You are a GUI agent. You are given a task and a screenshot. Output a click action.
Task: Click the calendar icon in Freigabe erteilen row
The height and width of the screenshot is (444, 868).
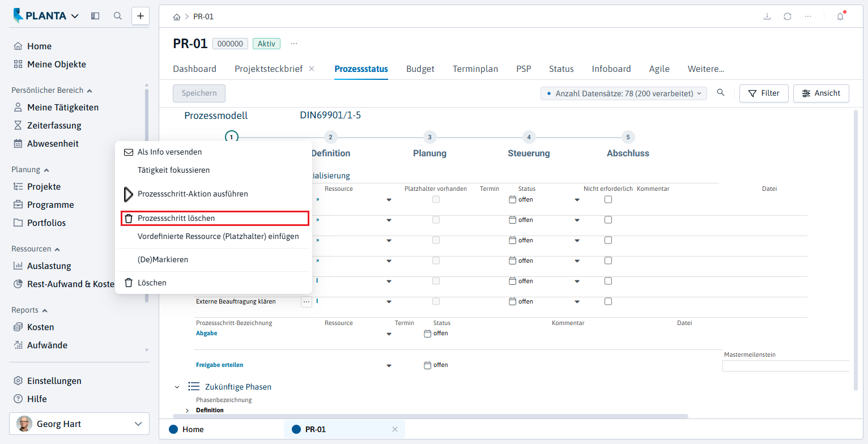[x=428, y=365]
